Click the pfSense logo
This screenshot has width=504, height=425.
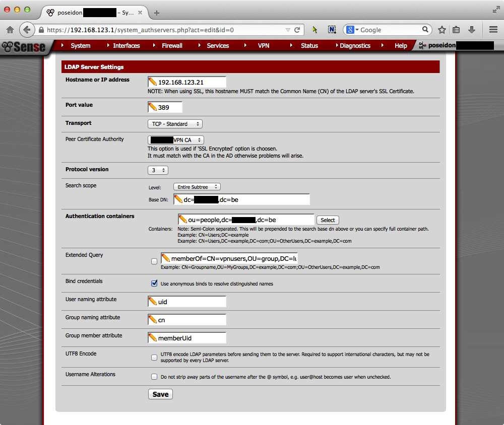click(x=23, y=47)
